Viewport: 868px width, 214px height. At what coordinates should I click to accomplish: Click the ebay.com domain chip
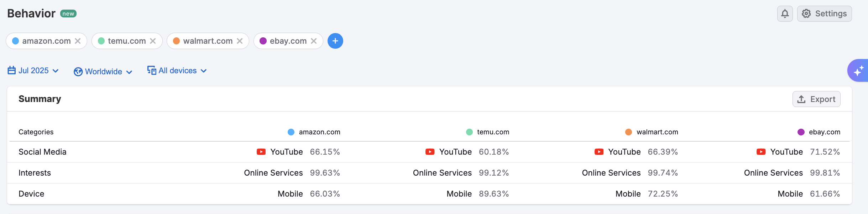click(x=288, y=41)
